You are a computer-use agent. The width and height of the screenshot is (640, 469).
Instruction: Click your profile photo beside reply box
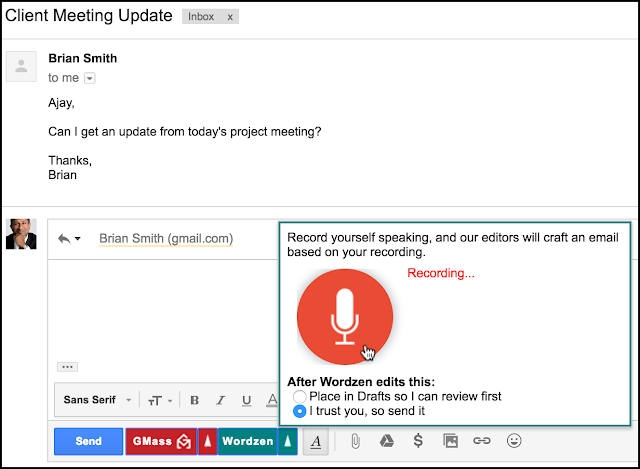pyautogui.click(x=21, y=234)
